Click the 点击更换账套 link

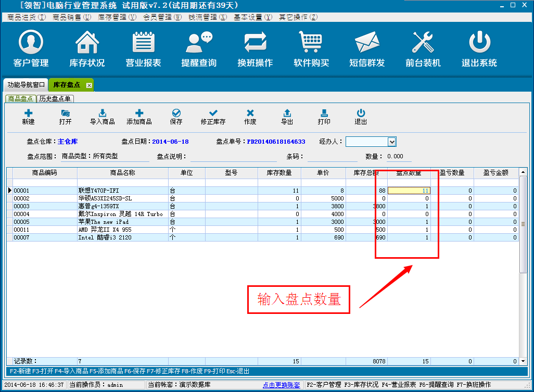[281, 385]
